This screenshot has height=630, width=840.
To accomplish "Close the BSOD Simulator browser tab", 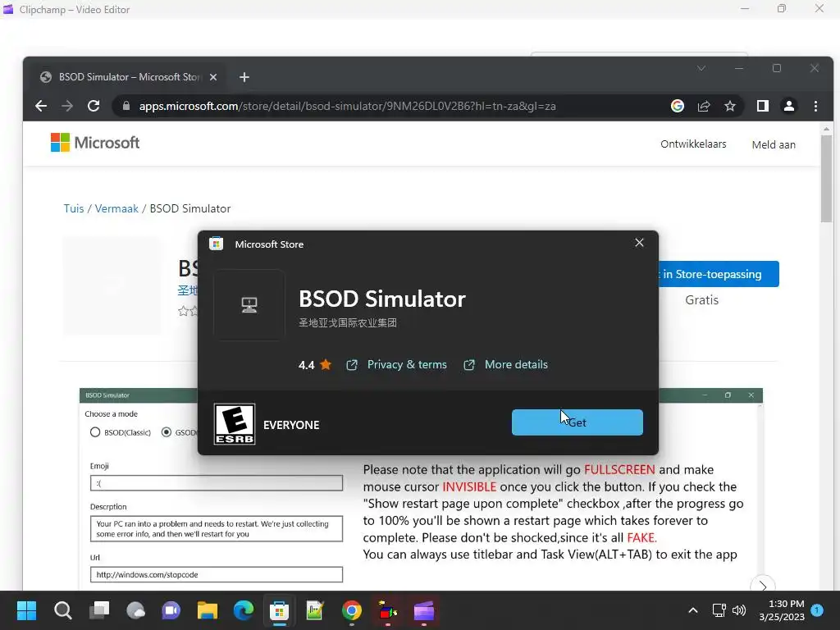I will [213, 77].
